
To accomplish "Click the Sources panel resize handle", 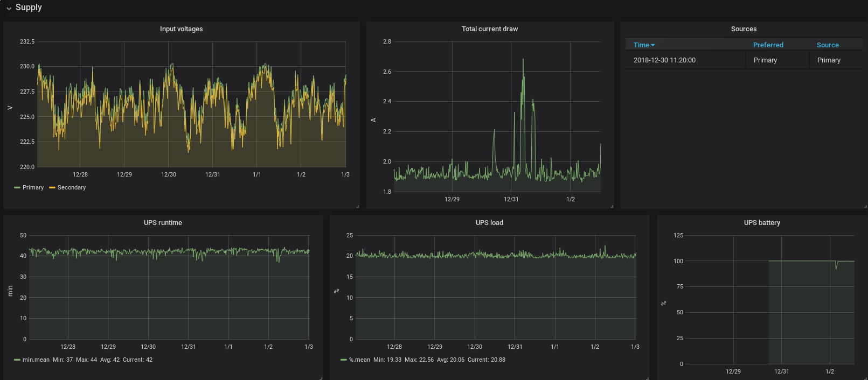I will (x=865, y=207).
